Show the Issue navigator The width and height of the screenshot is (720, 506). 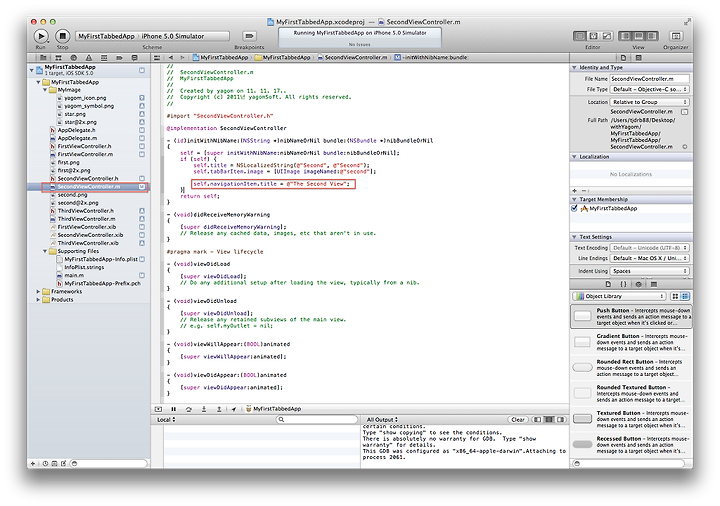89,58
